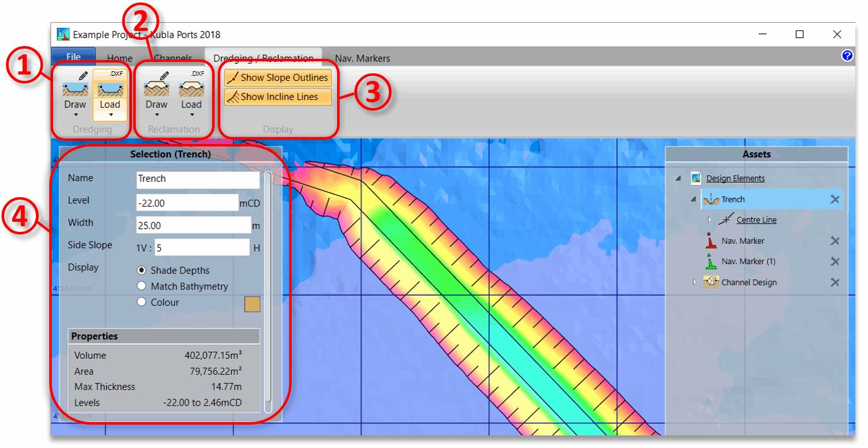The width and height of the screenshot is (868, 448).
Task: Click the Reclamation Load DXF icon
Action: click(191, 84)
